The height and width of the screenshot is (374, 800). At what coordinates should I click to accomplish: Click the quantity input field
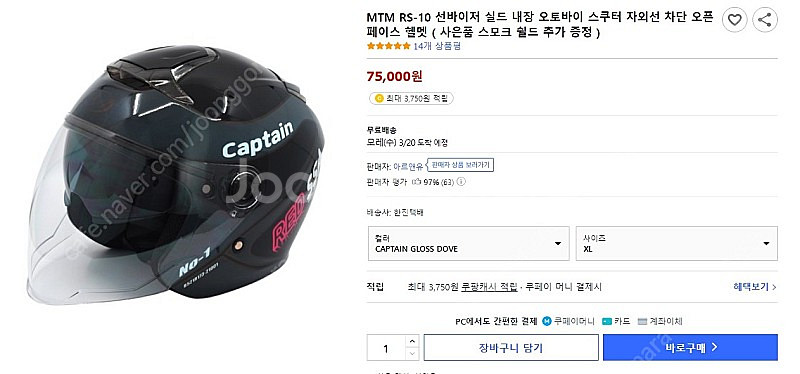[x=386, y=348]
